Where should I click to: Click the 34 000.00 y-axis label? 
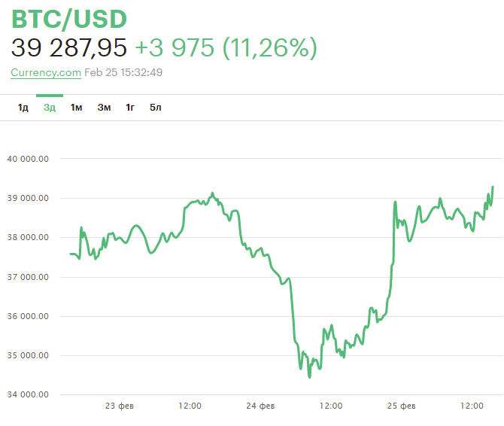pos(28,394)
